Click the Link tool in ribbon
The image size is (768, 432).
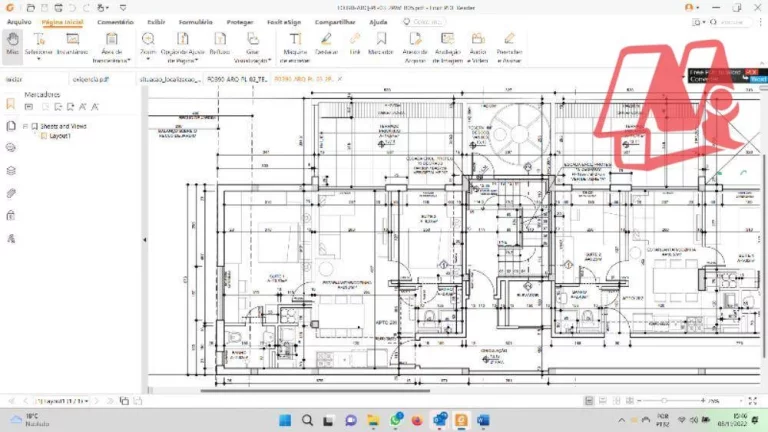(355, 43)
